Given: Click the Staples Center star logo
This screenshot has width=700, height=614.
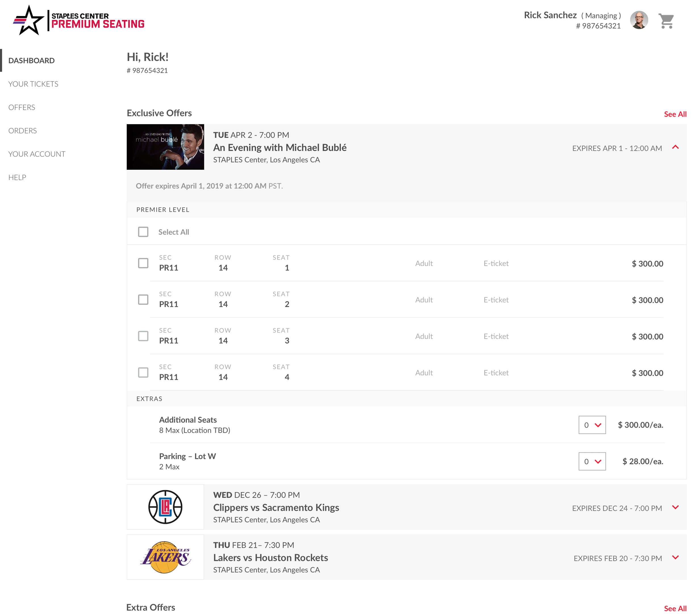Looking at the screenshot, I should [x=29, y=20].
